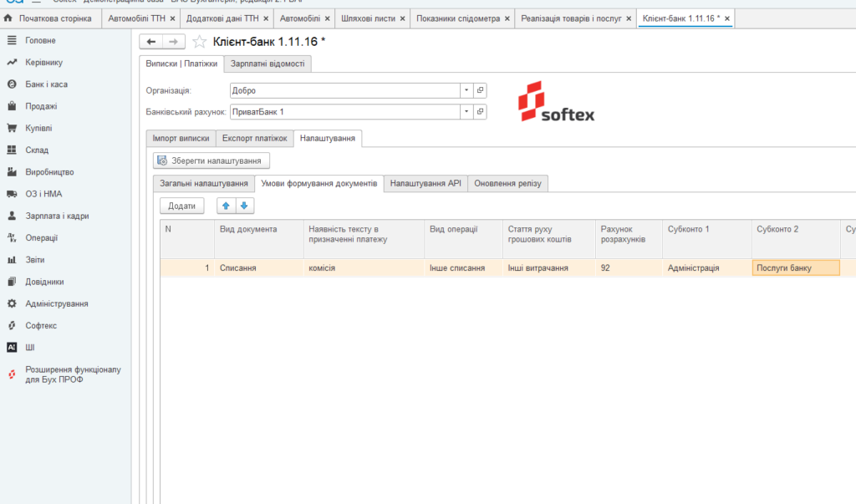Close the Шляхові листи tab
The height and width of the screenshot is (504, 856).
(402, 18)
